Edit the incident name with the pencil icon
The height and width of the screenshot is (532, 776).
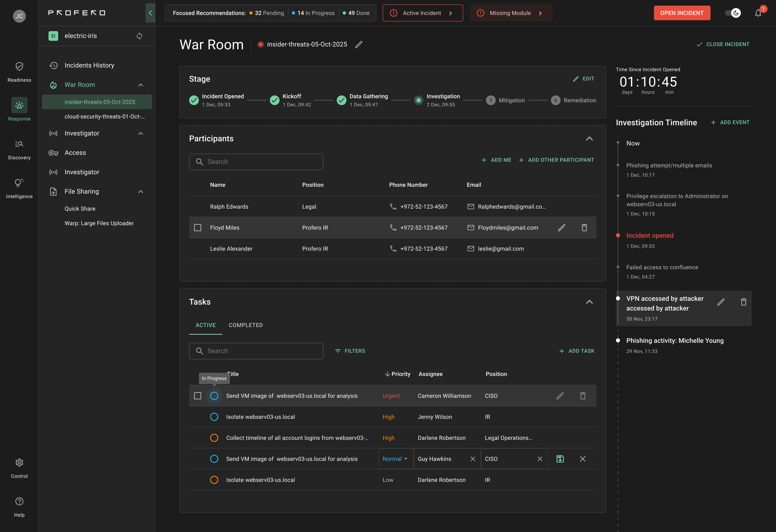pyautogui.click(x=359, y=44)
